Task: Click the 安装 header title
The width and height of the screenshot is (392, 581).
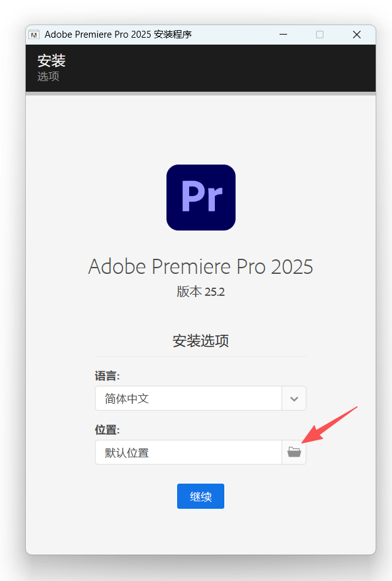Action: tap(52, 60)
